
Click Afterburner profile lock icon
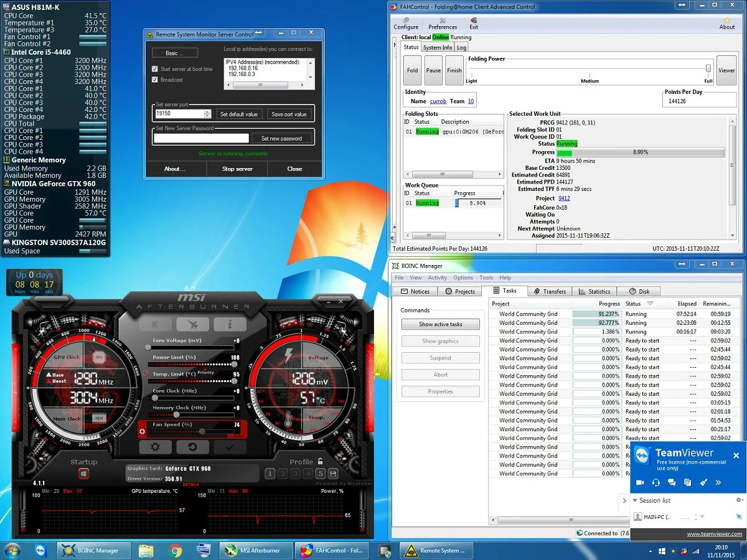pyautogui.click(x=320, y=461)
